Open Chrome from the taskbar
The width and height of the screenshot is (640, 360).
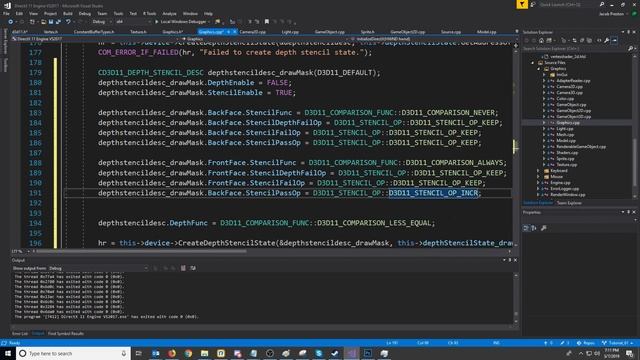tap(188, 353)
